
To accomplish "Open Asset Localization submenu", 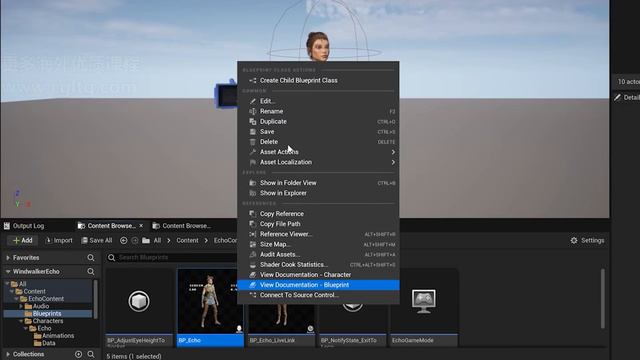I will click(318, 162).
